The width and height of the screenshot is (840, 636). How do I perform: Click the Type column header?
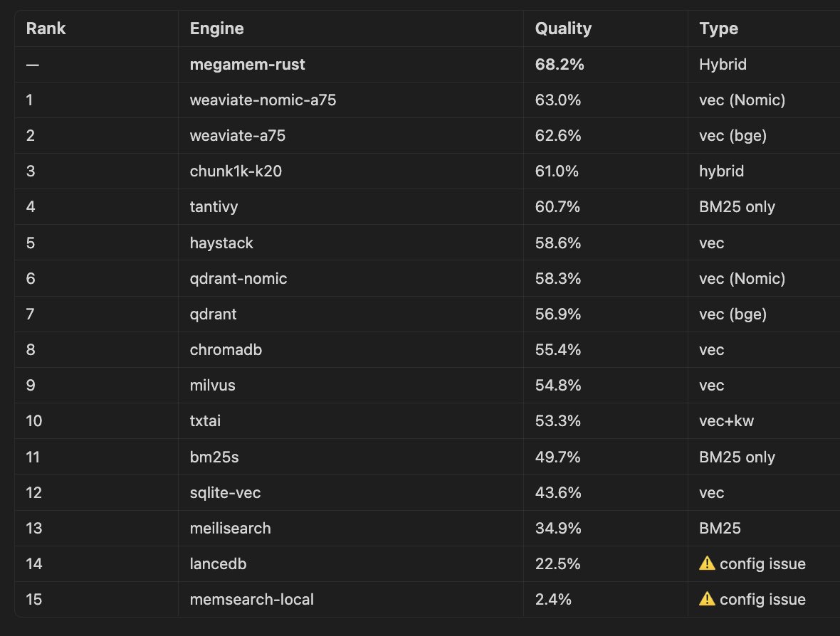[718, 28]
